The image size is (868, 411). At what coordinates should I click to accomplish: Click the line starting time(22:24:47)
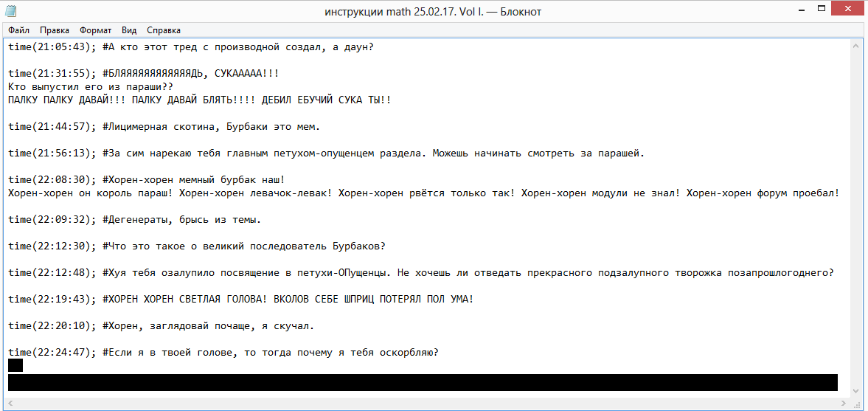(x=223, y=353)
